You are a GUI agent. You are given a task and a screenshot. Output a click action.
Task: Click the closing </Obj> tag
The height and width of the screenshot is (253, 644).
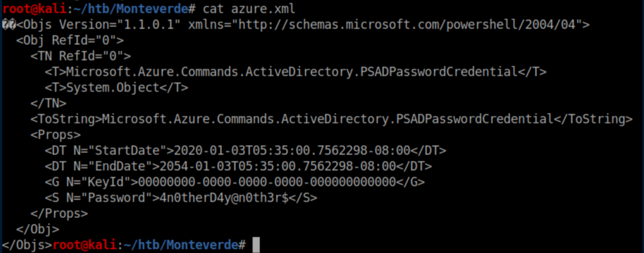tap(37, 229)
